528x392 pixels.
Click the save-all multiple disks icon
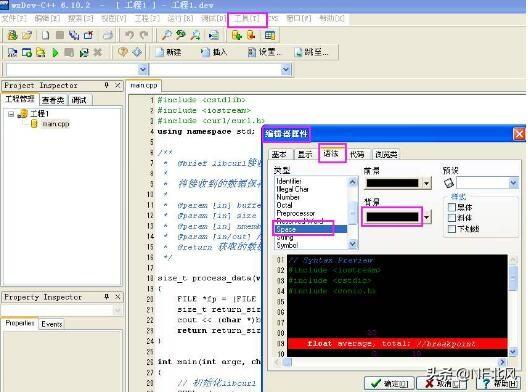click(x=74, y=35)
